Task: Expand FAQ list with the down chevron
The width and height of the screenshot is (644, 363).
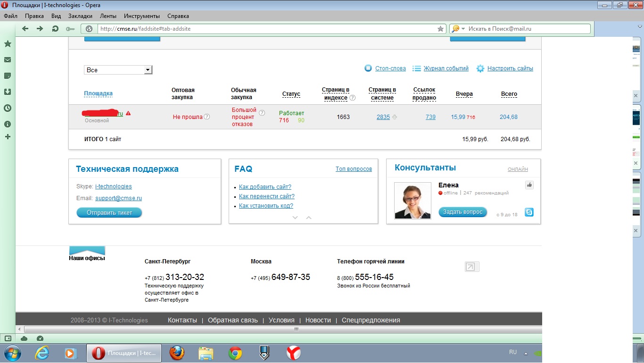Action: (x=296, y=218)
